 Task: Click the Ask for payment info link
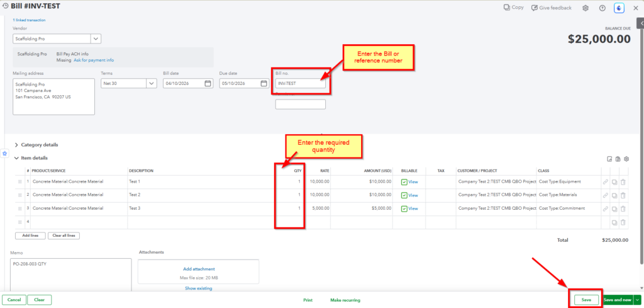pos(94,60)
